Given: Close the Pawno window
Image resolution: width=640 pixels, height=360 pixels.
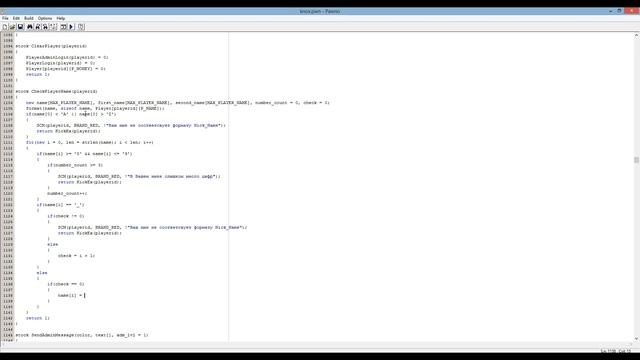Looking at the screenshot, I should [x=632, y=11].
